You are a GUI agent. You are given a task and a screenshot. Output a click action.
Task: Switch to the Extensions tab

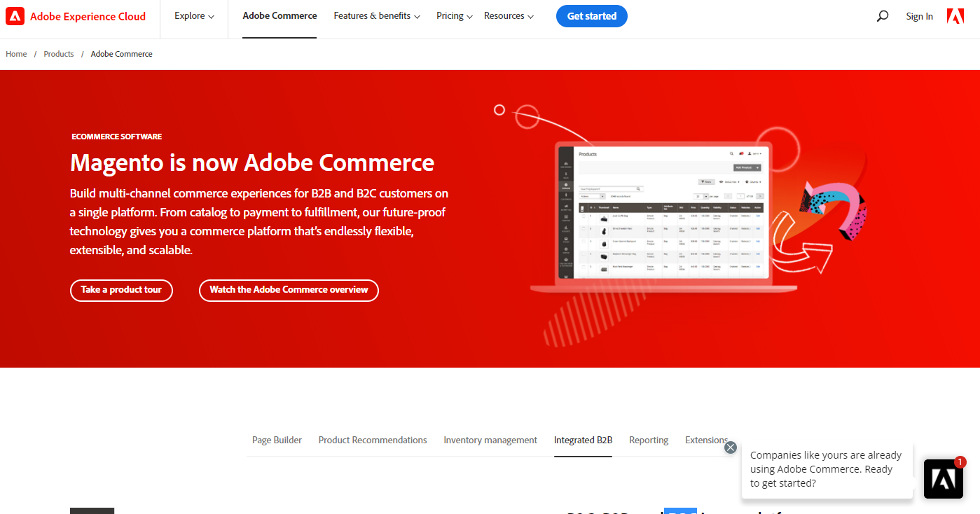[706, 440]
